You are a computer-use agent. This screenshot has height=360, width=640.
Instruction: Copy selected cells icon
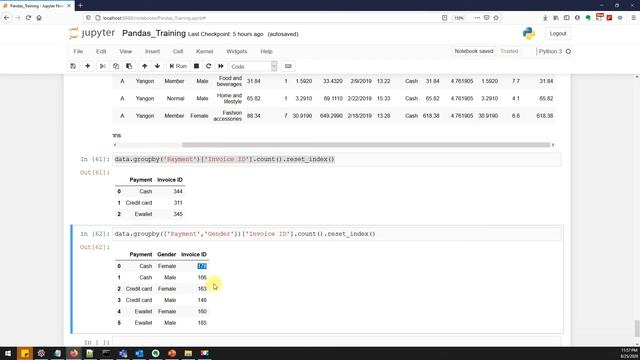tap(116, 66)
